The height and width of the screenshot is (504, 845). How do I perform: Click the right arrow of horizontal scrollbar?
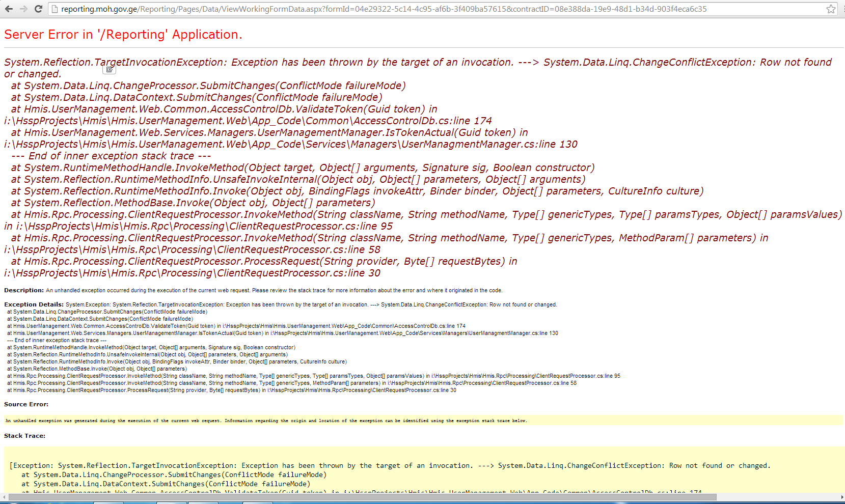click(x=841, y=497)
